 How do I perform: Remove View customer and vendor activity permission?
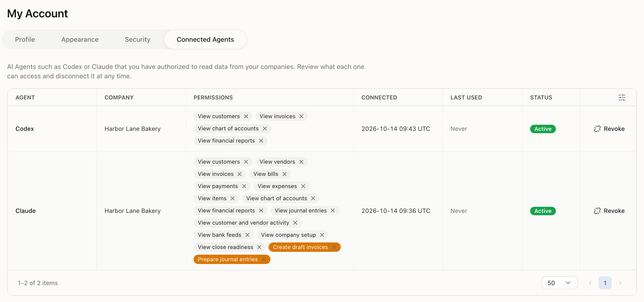coord(295,223)
